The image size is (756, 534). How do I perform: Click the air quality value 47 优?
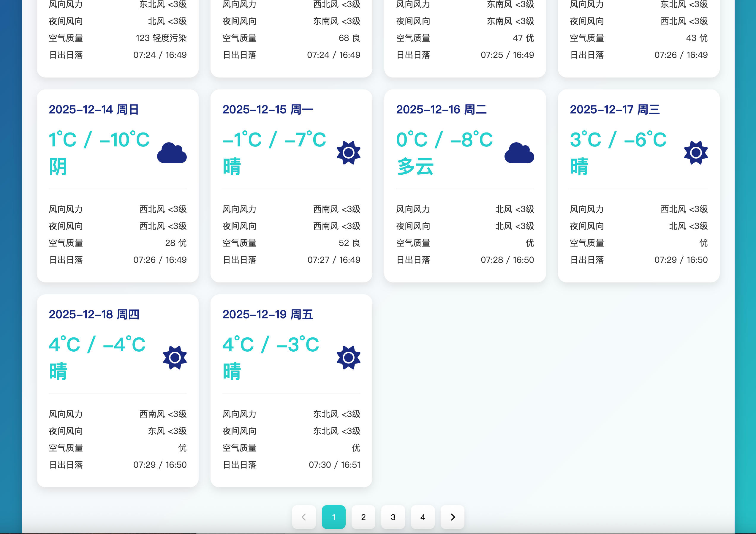pyautogui.click(x=523, y=38)
